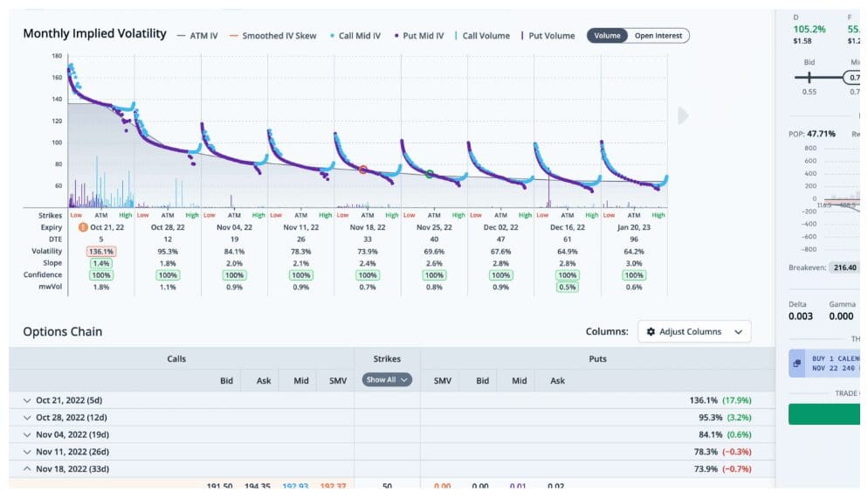Viewport: 868px width, 499px height.
Task: Click the red circle marker on Nov 18 curve
Action: [363, 170]
